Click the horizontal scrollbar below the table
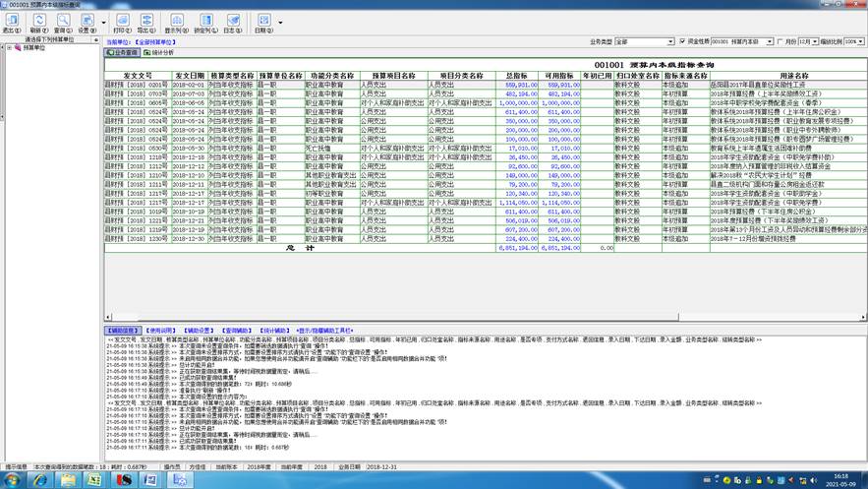The width and height of the screenshot is (868, 489). coord(485,318)
